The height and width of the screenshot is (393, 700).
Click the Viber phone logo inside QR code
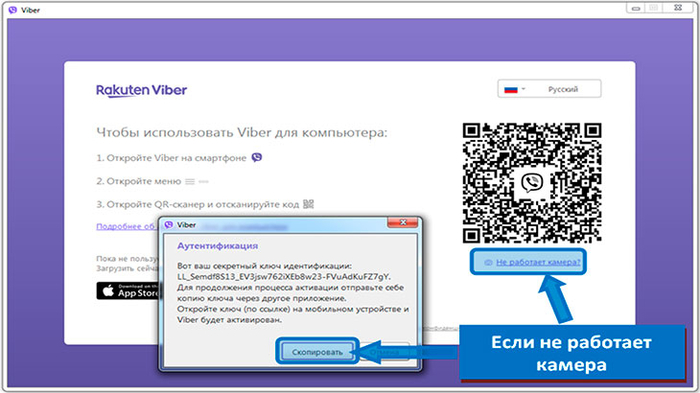click(532, 182)
